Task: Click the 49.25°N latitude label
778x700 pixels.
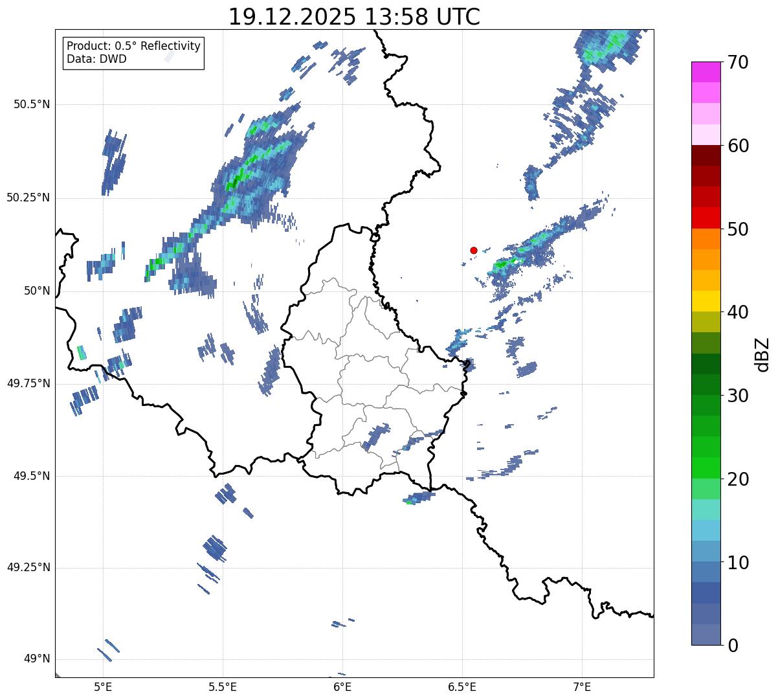Action: coord(28,567)
